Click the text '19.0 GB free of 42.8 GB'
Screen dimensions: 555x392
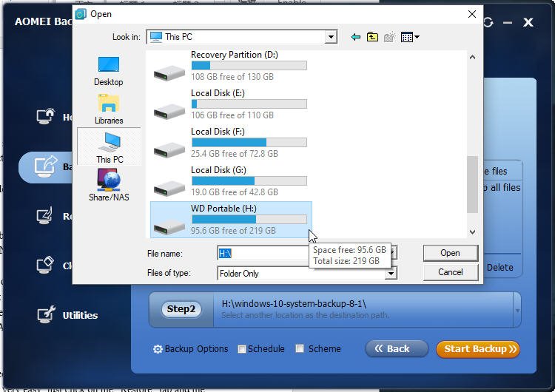tap(235, 192)
